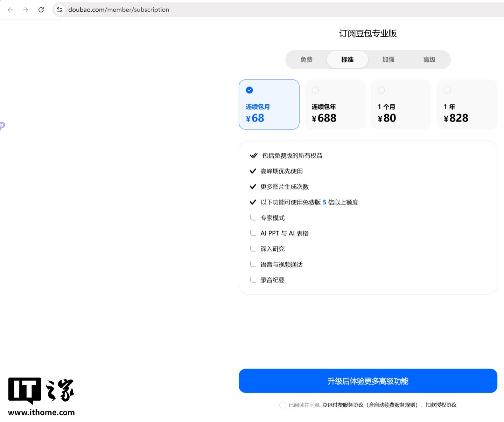
Task: Click the double checkmark icon beside 包括免费版的所有权益
Action: tap(254, 155)
